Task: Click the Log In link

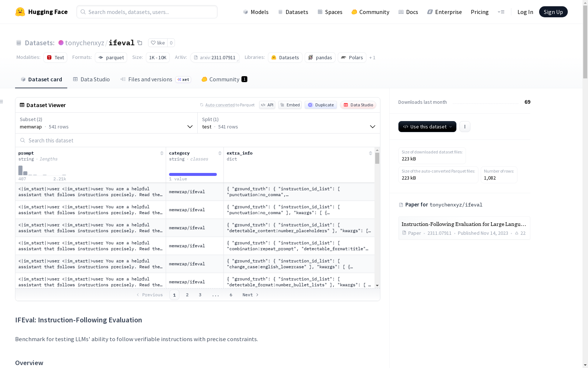Action: point(525,12)
